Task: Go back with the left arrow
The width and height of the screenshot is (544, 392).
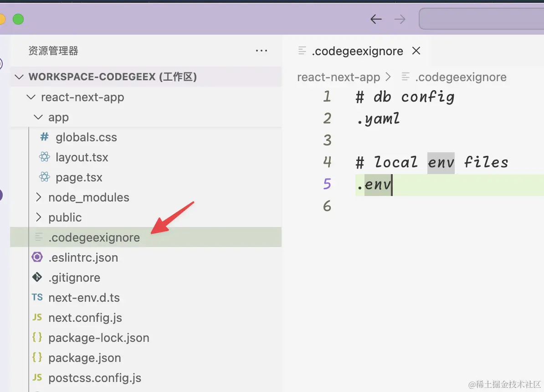Action: click(x=376, y=19)
